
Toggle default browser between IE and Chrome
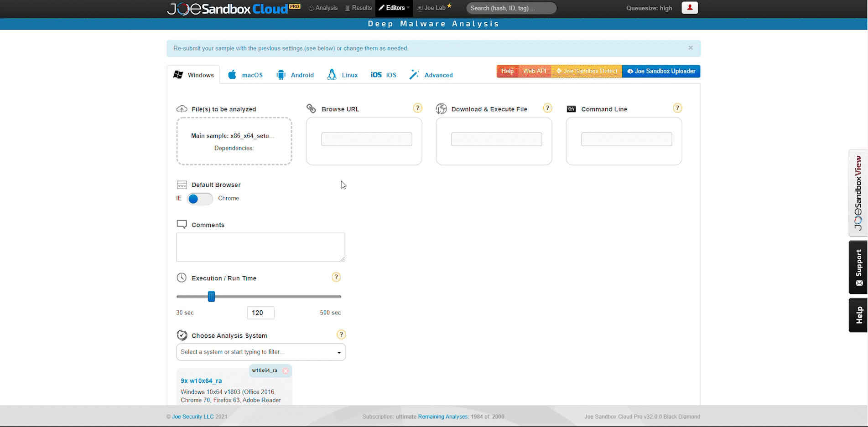click(x=200, y=199)
